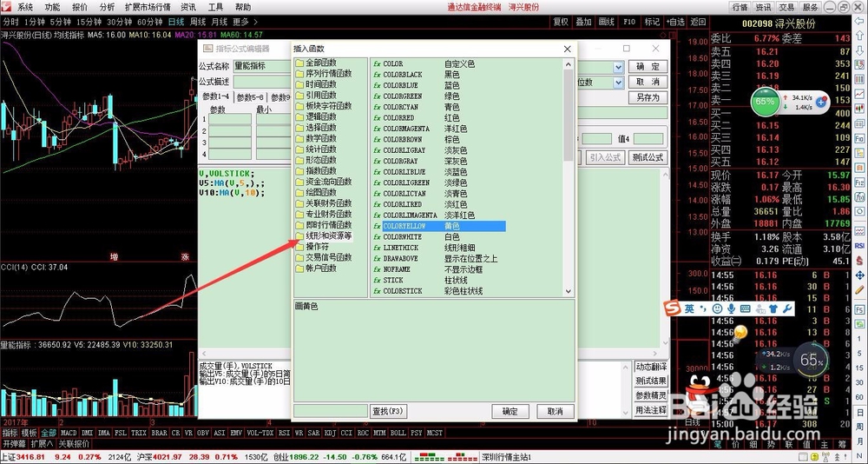Click the 交易 button in the top-right
Image resolution: width=868 pixels, height=464 pixels.
[786, 7]
